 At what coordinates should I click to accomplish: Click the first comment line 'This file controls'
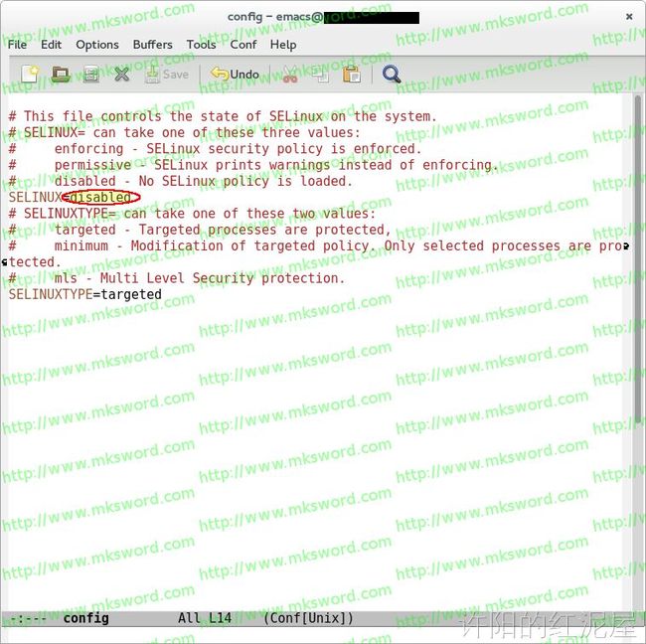tap(223, 116)
